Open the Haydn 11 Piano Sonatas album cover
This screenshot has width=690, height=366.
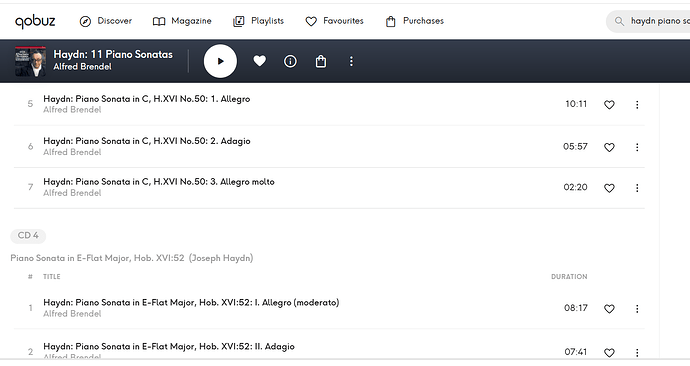click(30, 61)
